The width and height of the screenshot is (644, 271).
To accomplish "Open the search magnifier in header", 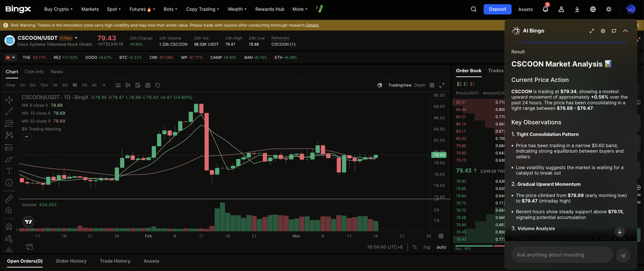I will pyautogui.click(x=473, y=9).
